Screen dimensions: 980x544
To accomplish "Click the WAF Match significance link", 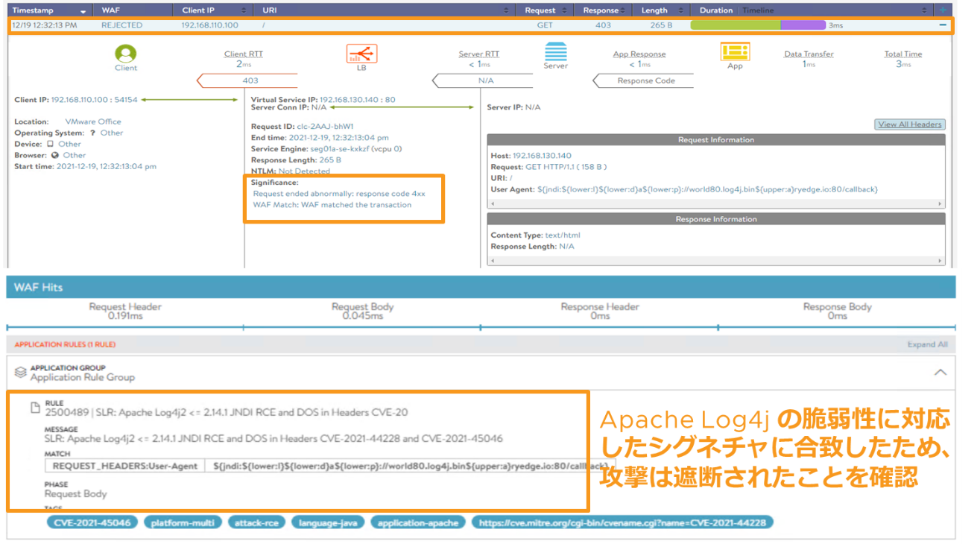I will [332, 204].
